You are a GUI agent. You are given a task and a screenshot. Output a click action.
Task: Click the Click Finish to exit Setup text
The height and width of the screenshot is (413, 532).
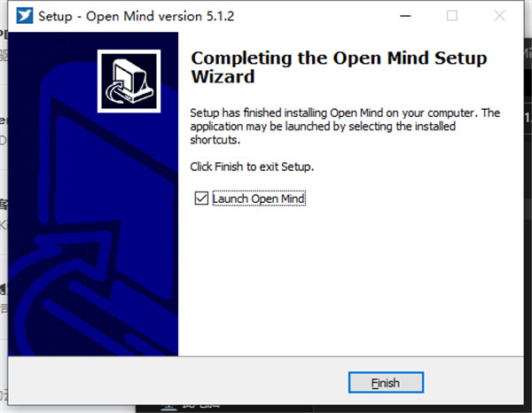point(252,167)
